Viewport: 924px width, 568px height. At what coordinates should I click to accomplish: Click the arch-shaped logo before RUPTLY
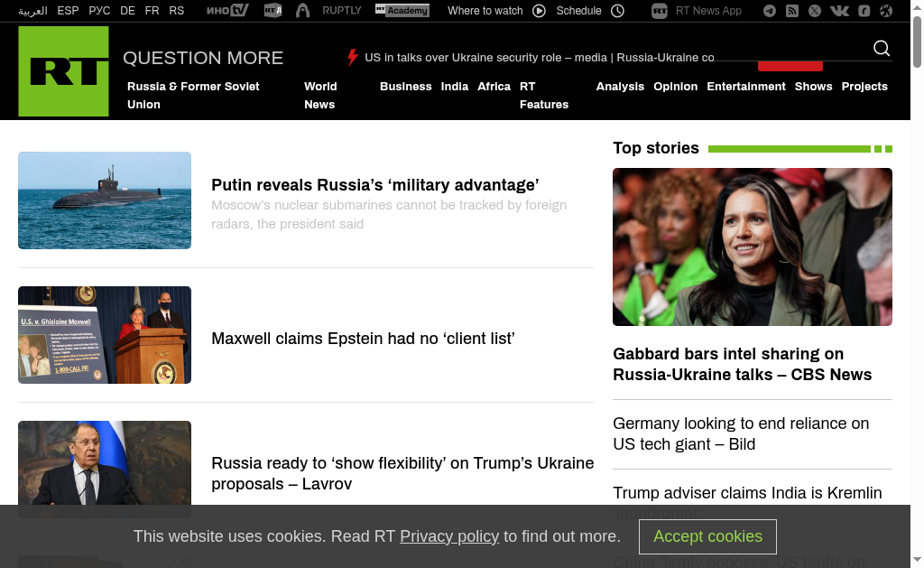302,11
